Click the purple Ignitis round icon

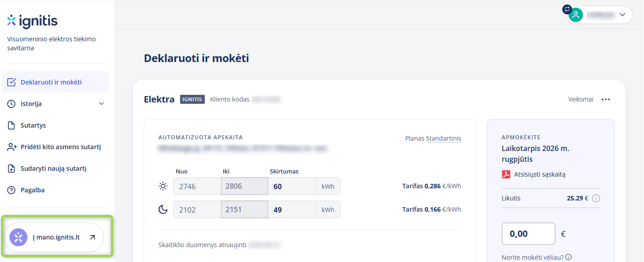(x=18, y=237)
